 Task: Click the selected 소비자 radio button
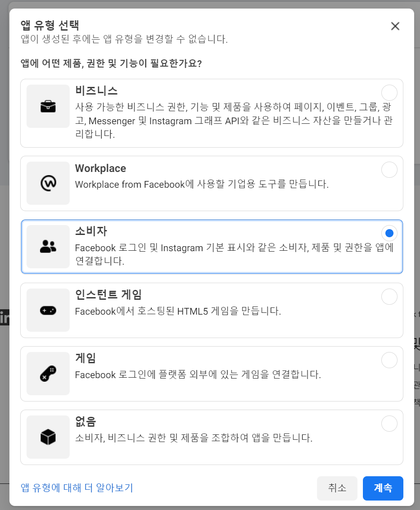(389, 233)
